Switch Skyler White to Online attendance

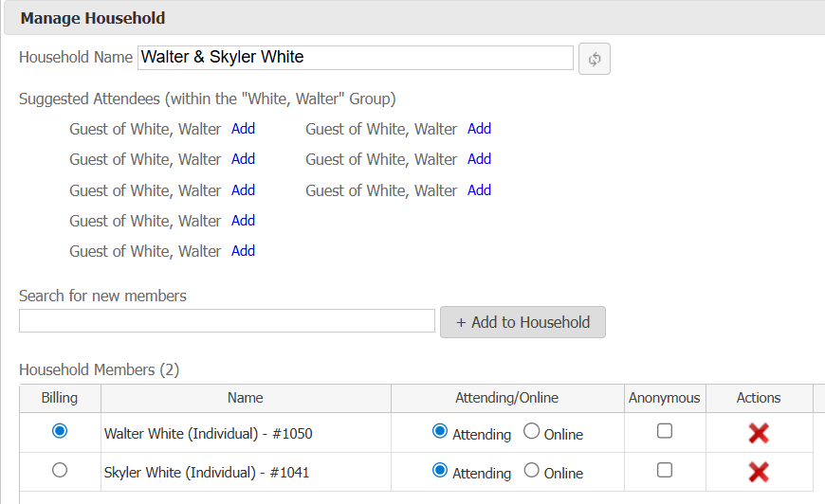point(532,470)
